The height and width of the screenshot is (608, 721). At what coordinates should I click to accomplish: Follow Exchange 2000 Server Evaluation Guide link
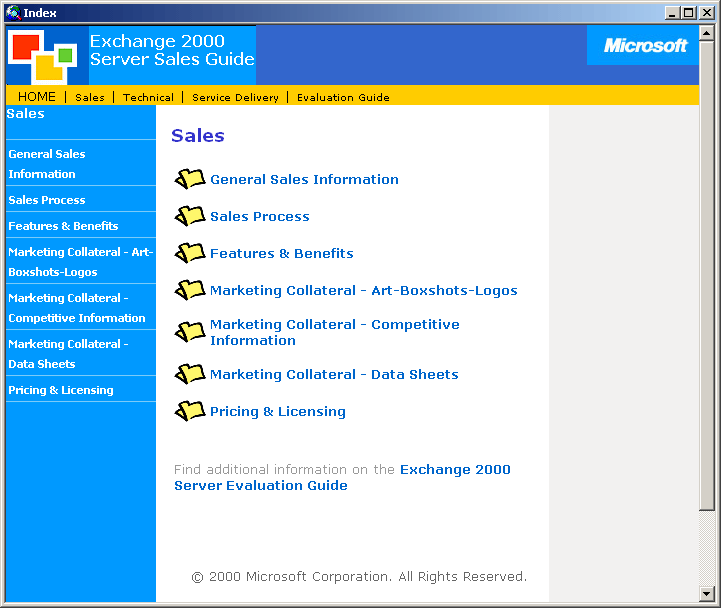tap(342, 477)
